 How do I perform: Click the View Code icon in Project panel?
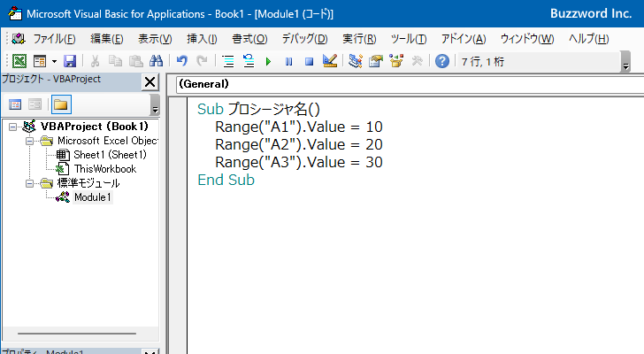coord(15,104)
